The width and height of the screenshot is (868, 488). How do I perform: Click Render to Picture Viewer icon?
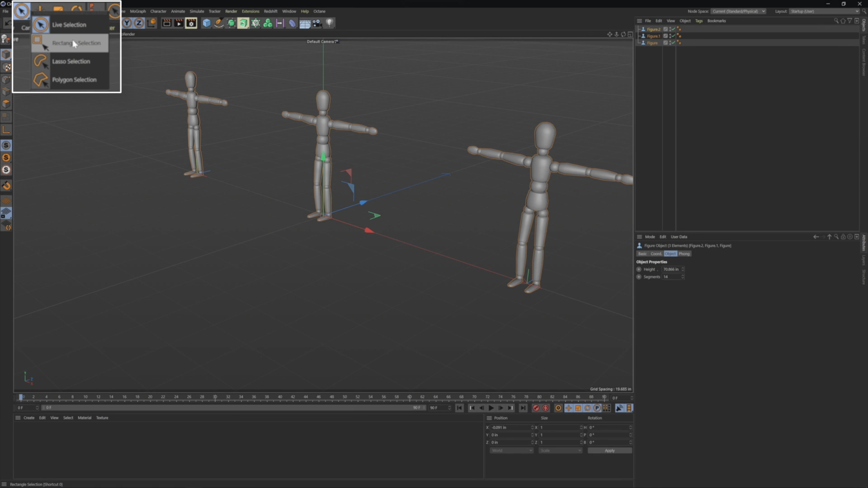click(179, 23)
